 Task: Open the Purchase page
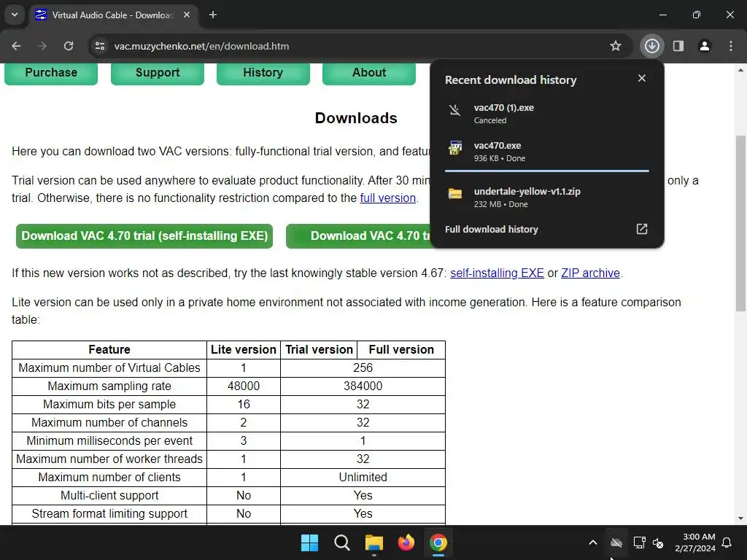51,73
